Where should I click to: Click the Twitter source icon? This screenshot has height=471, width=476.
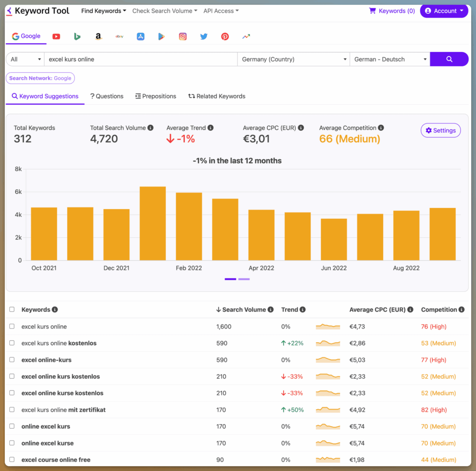point(204,36)
